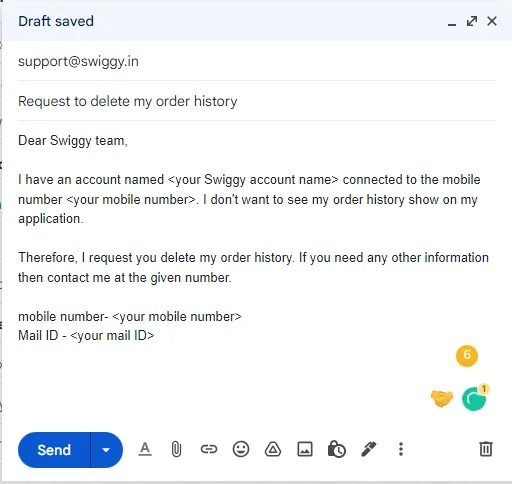Open text formatting options
The width and height of the screenshot is (512, 484).
[145, 449]
